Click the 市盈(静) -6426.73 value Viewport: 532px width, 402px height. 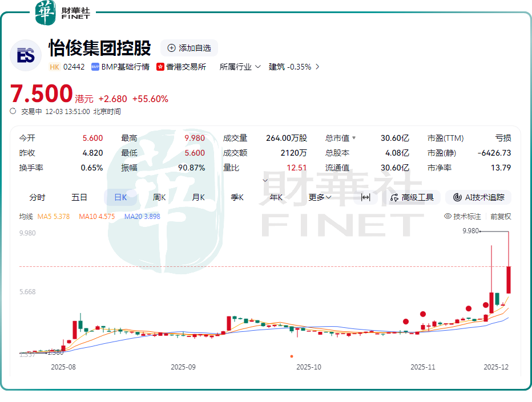click(494, 153)
